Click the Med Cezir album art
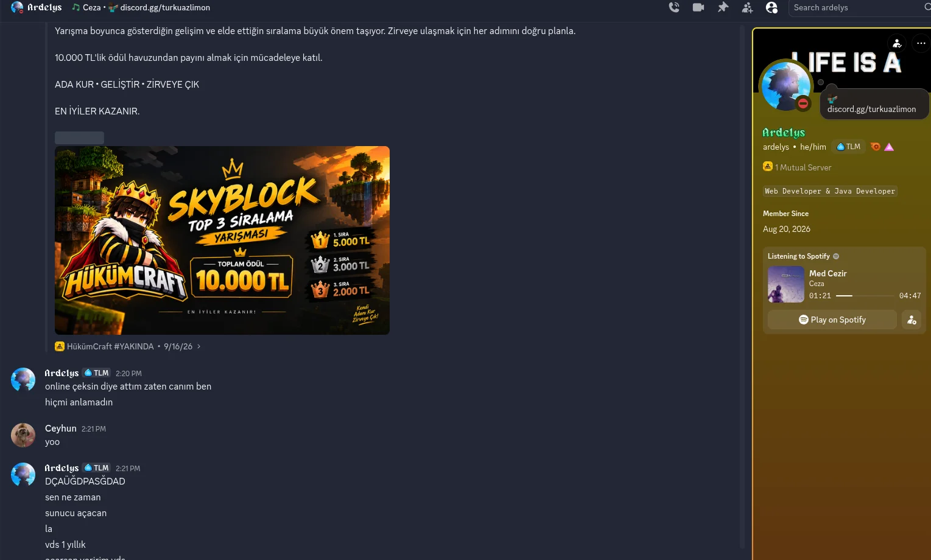 [x=786, y=284]
